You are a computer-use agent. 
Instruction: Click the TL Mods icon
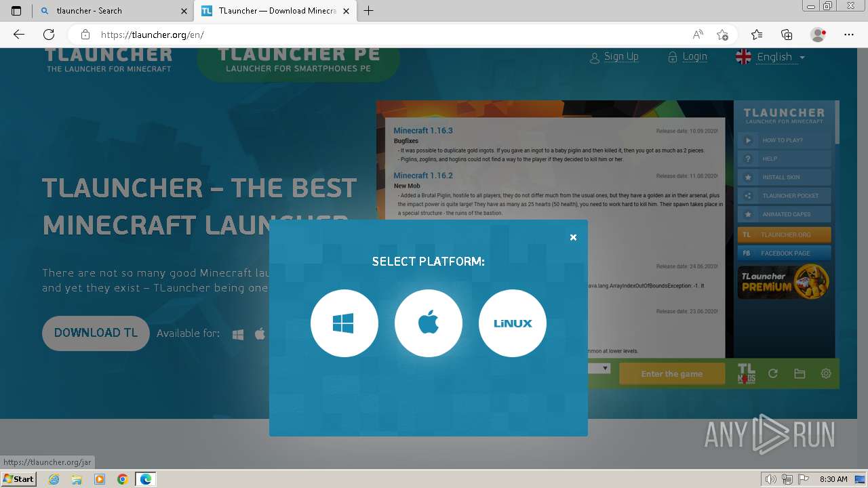tap(746, 373)
